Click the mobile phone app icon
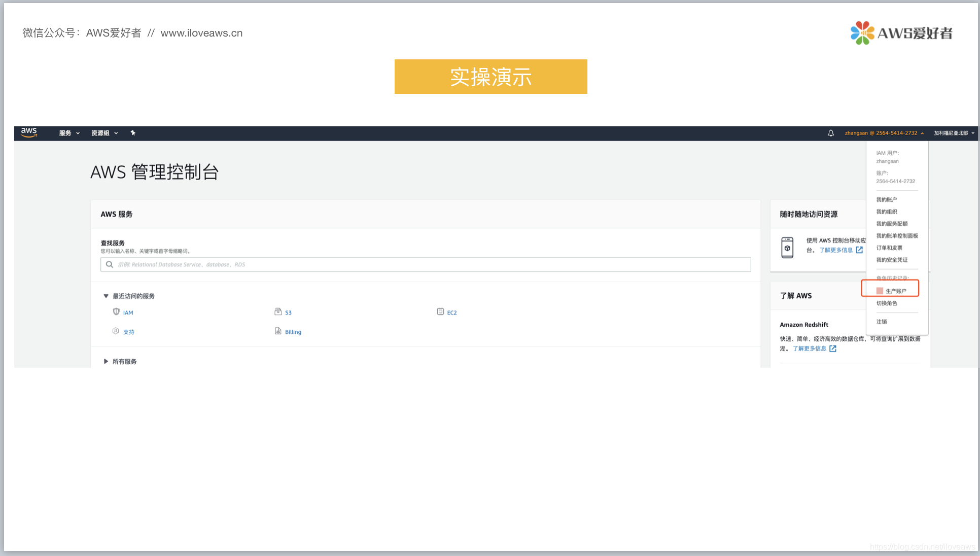Screen dimensions: 980x556 787,248
